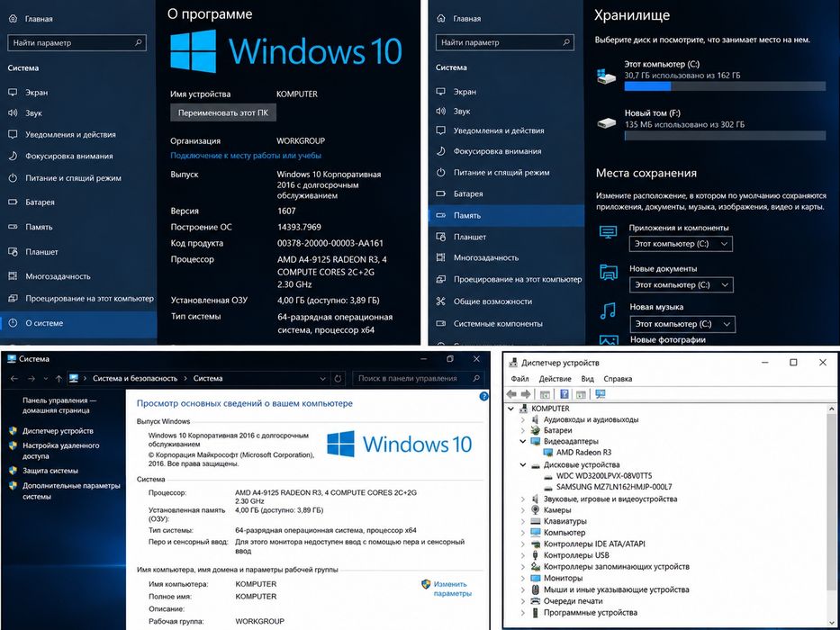Click the back arrow in Система window
840x630 pixels.
point(14,378)
